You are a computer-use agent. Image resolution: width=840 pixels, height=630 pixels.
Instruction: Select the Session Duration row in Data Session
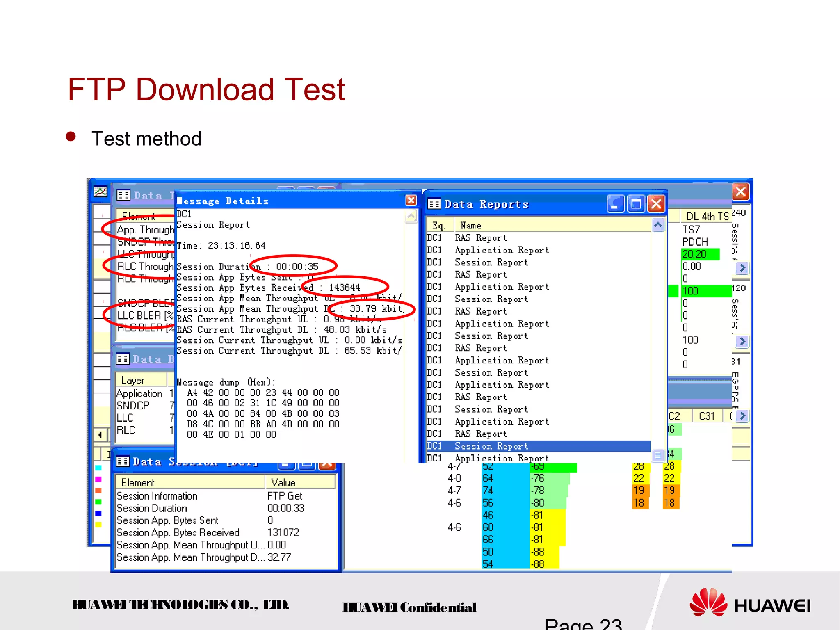[x=226, y=508]
